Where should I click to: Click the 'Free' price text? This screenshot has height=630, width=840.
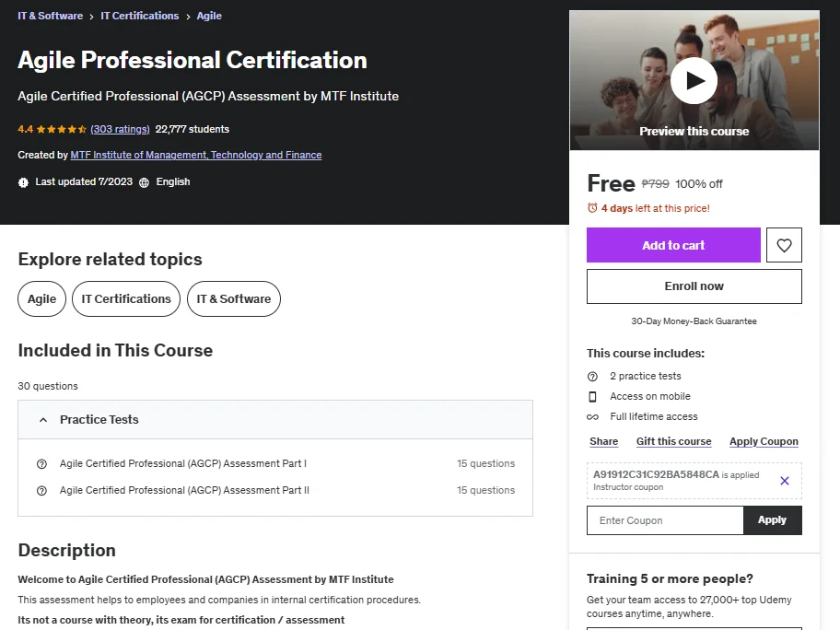tap(612, 183)
